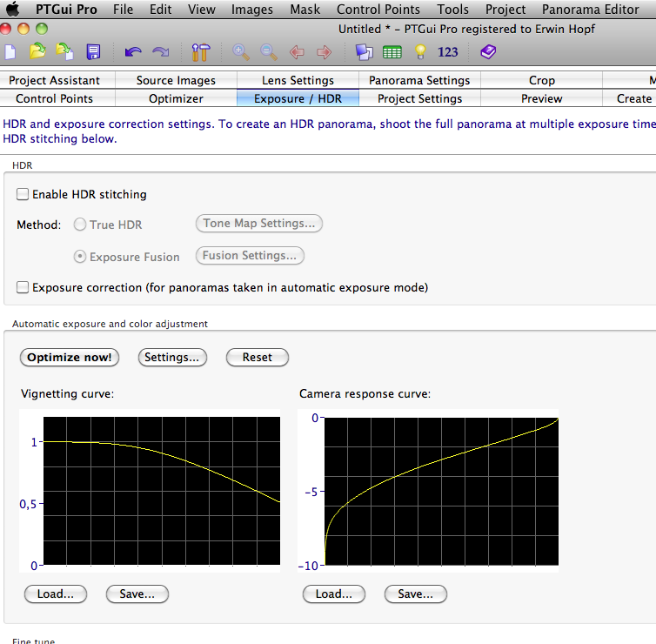Screen dimensions: 656x644
Task: Switch to the Project Settings tab
Action: [x=419, y=98]
